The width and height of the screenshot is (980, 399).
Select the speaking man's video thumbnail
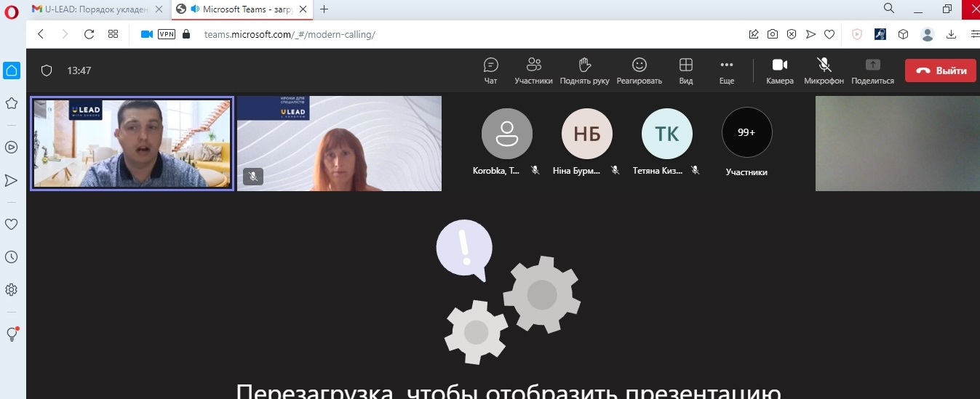[132, 143]
